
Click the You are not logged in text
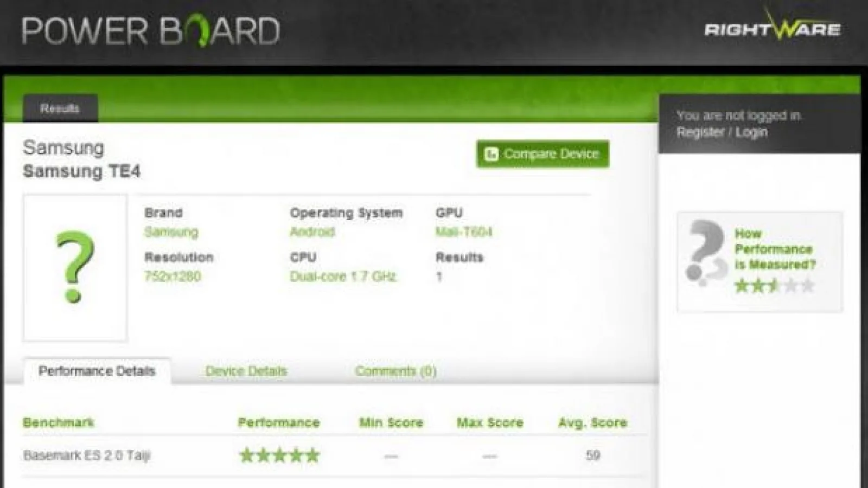tap(738, 115)
